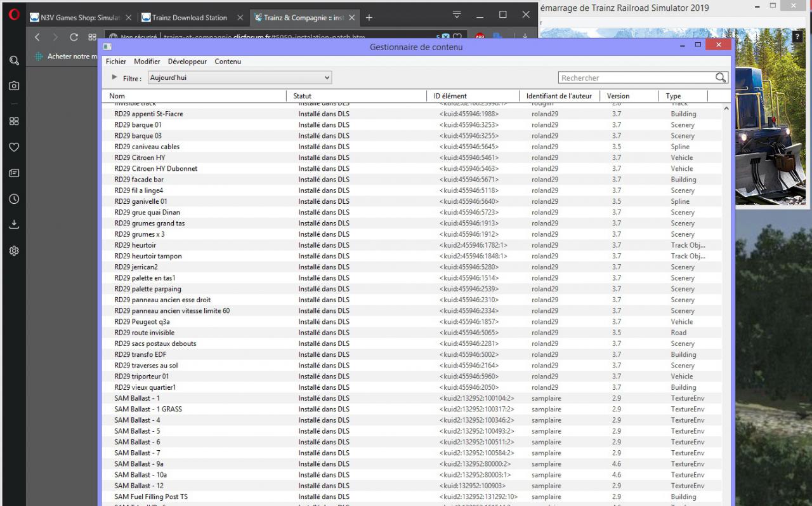
Task: Select row SAM Fuel Filling Post TS
Action: [412, 497]
